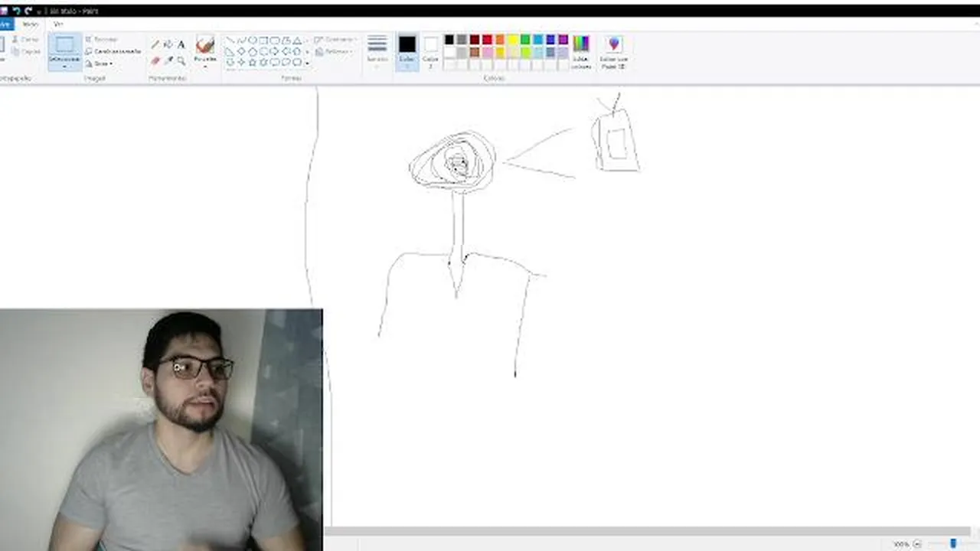Image resolution: width=980 pixels, height=551 pixels.
Task: Pick the turquoise color swatch
Action: pos(537,40)
